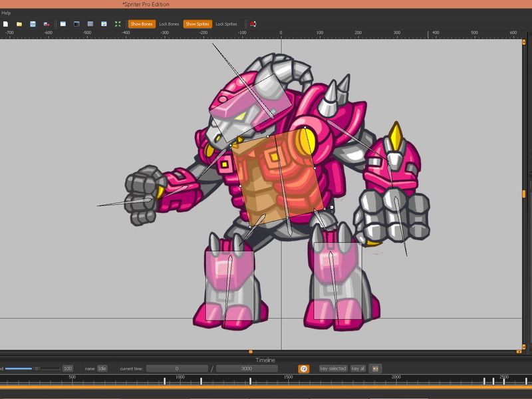532x399 pixels.
Task: Click the orange timeline scrub bar
Action: (266, 387)
